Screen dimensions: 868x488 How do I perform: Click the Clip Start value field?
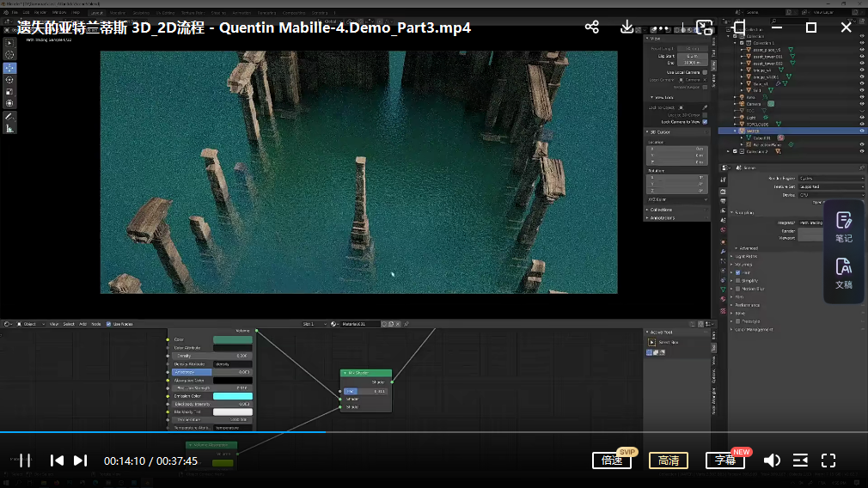692,56
